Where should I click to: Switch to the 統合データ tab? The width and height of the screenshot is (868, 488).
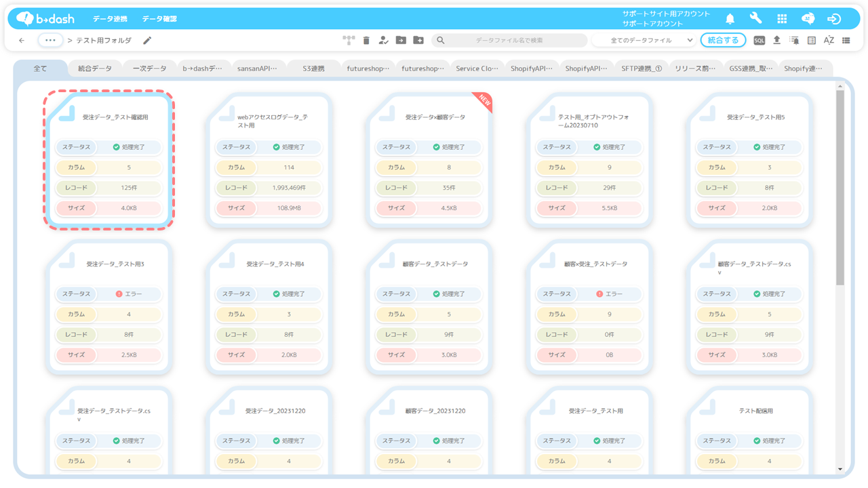[95, 68]
